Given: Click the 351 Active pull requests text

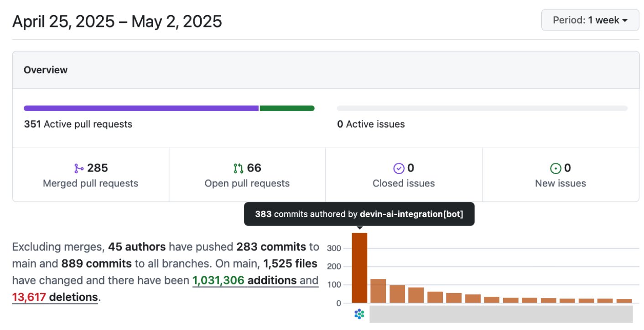Looking at the screenshot, I should [x=78, y=124].
